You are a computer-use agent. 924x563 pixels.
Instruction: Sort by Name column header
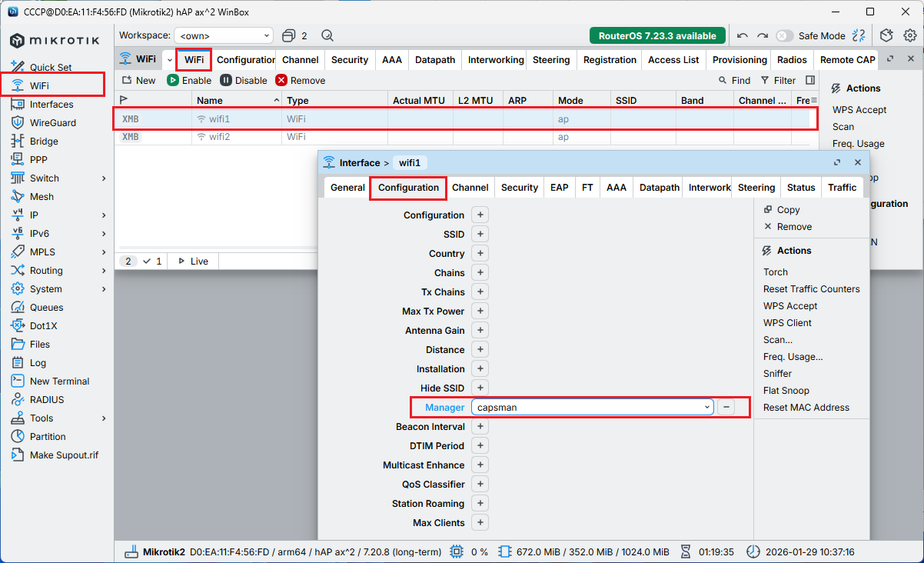click(236, 100)
